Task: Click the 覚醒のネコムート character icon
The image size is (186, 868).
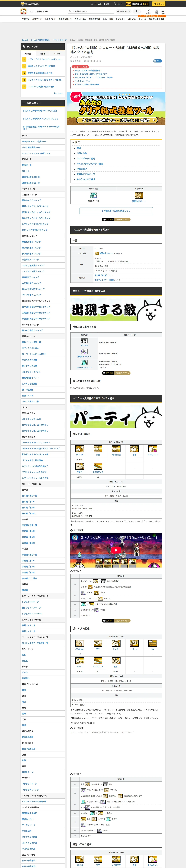Action: coord(139,195)
